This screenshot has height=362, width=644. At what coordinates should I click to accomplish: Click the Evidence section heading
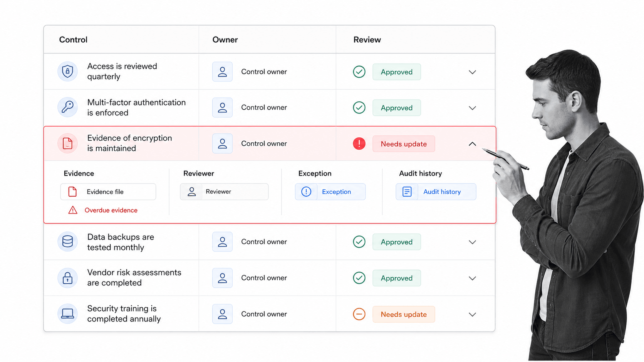click(79, 173)
